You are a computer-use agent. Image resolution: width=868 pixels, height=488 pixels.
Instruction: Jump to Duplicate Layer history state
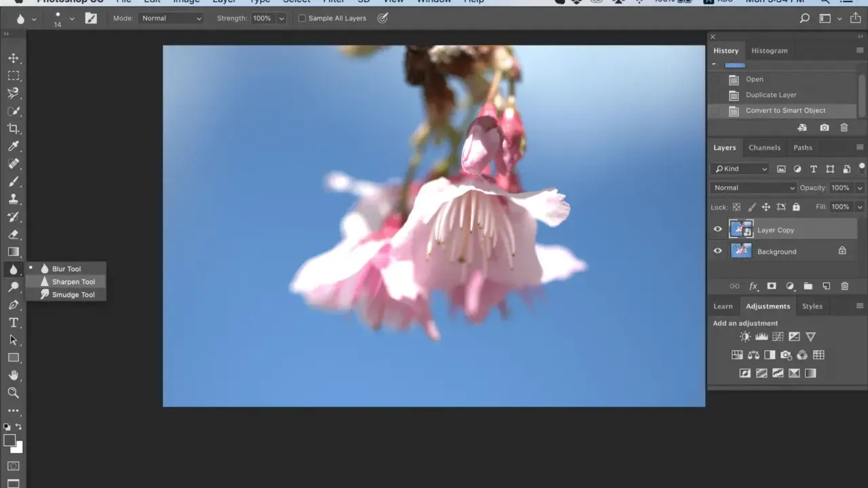click(x=771, y=95)
